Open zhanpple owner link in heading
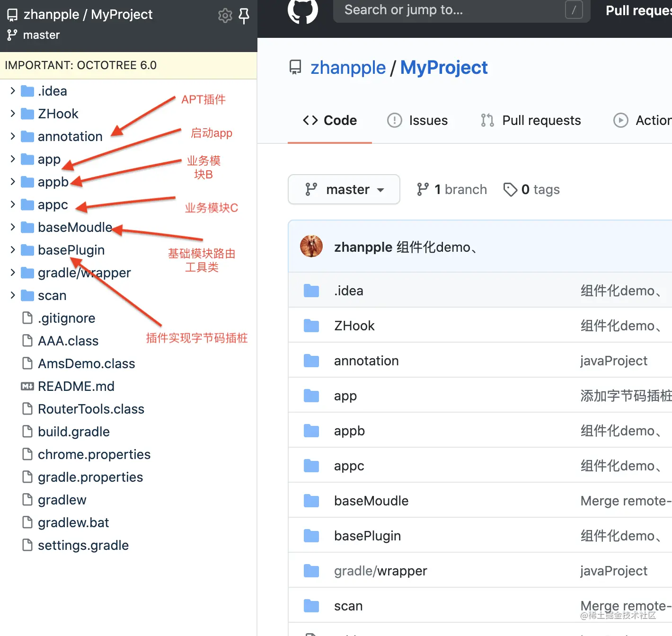 point(348,68)
